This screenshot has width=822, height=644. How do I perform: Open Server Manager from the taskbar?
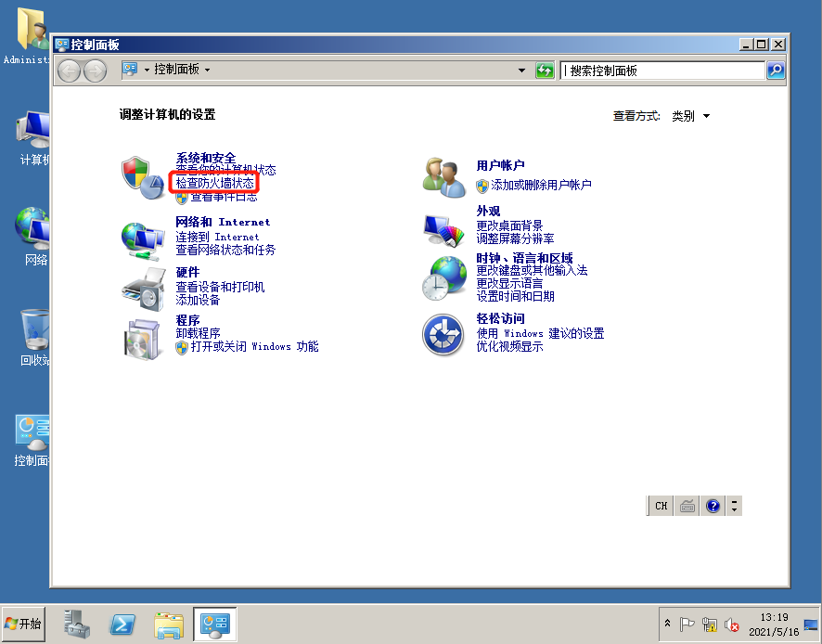75,624
